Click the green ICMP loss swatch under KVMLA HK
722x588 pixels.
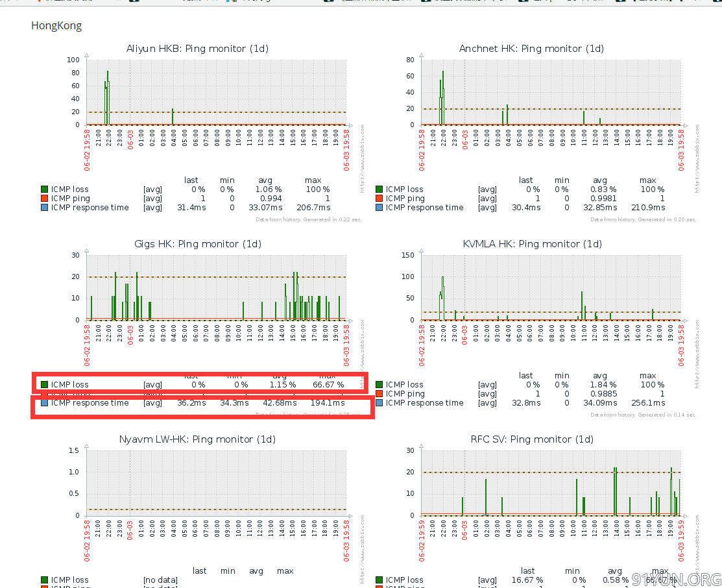coord(379,385)
